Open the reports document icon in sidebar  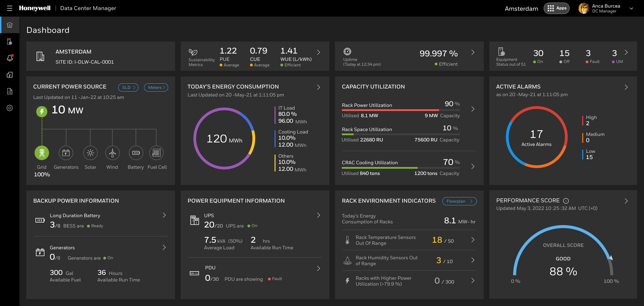click(9, 91)
